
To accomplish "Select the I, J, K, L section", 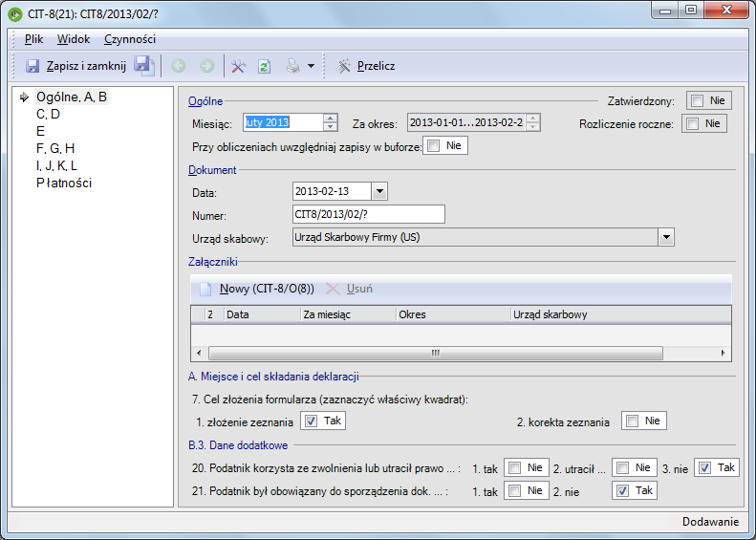I will (56, 166).
